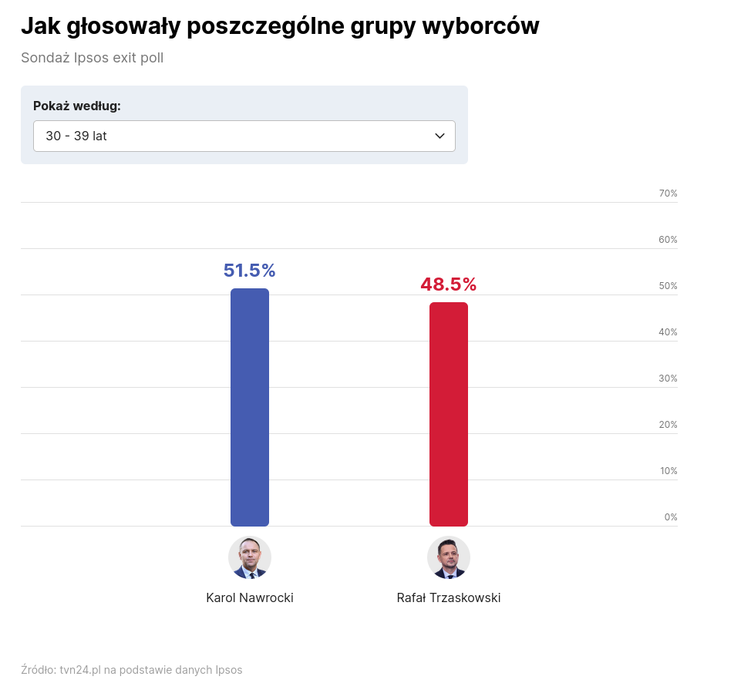The height and width of the screenshot is (700, 751).
Task: Click the 'Sondaż Ipsos exit poll' subtitle
Action: coord(93,58)
